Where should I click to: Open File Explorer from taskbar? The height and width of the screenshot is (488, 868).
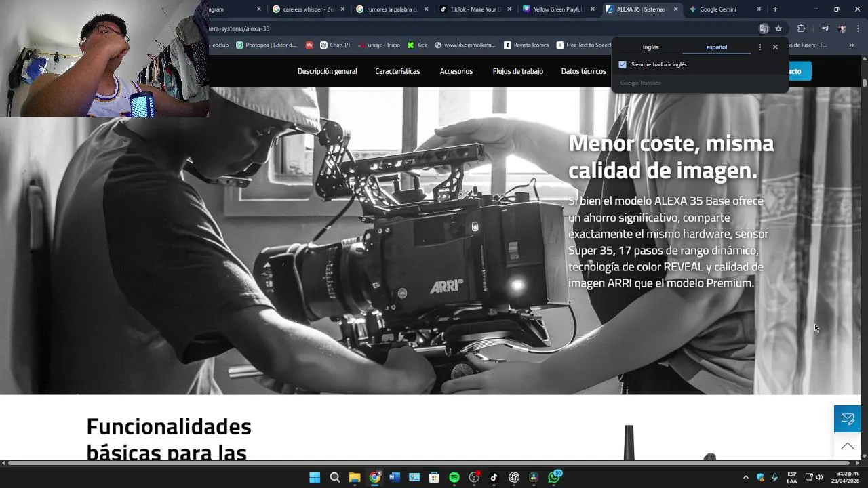point(355,477)
